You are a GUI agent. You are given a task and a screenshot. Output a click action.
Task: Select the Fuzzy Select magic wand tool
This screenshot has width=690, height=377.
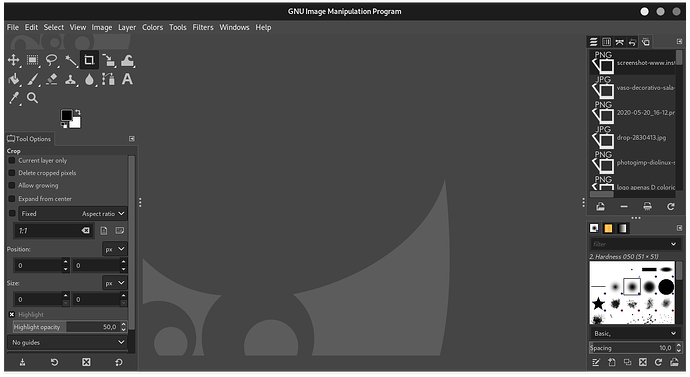71,60
